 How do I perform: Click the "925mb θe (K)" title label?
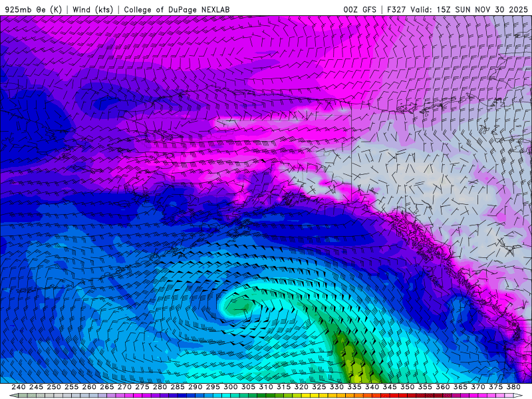coord(33,9)
